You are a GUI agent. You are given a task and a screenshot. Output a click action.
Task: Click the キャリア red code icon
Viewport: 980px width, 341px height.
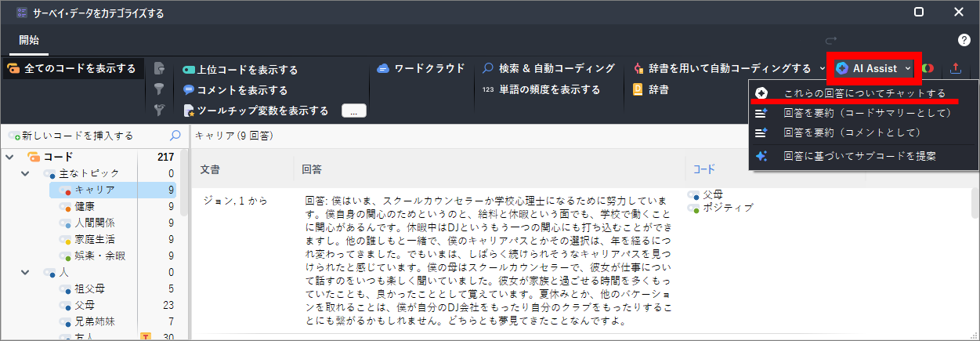[x=66, y=190]
